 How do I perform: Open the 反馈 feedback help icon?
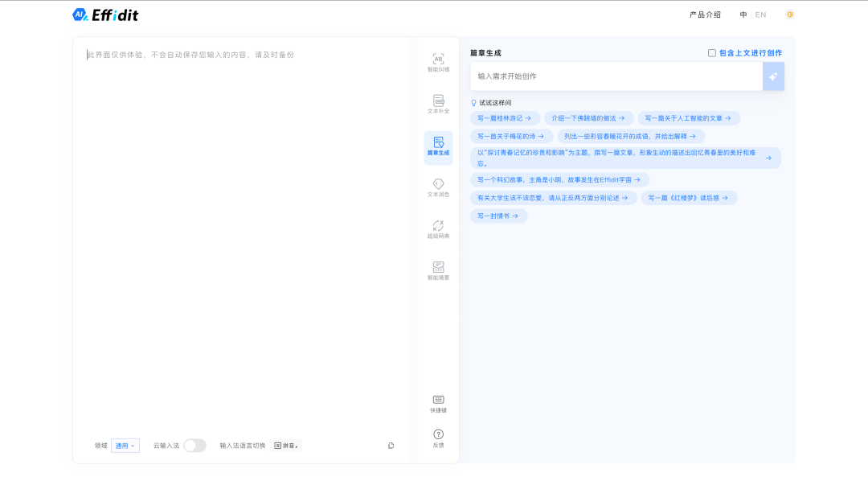point(438,438)
